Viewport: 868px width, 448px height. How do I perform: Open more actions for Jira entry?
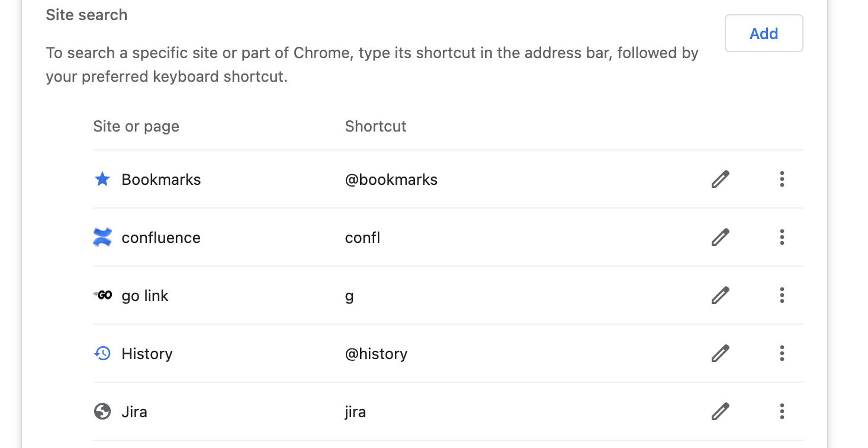point(782,411)
